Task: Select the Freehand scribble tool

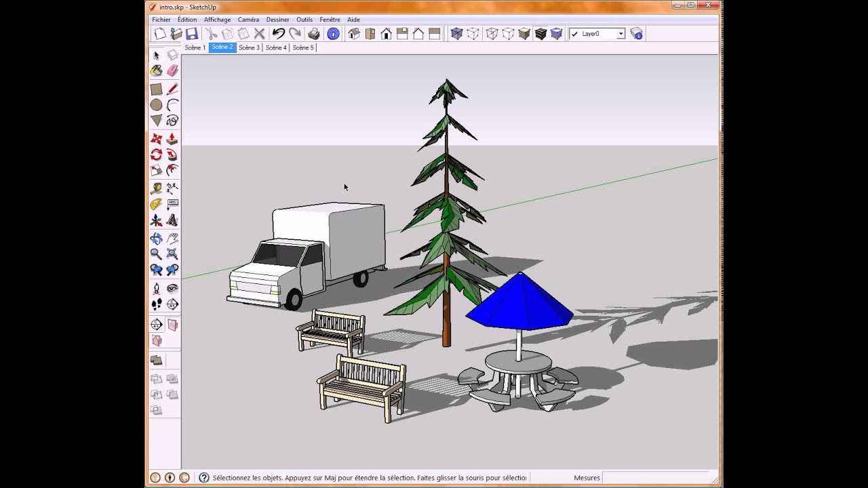Action: (172, 121)
